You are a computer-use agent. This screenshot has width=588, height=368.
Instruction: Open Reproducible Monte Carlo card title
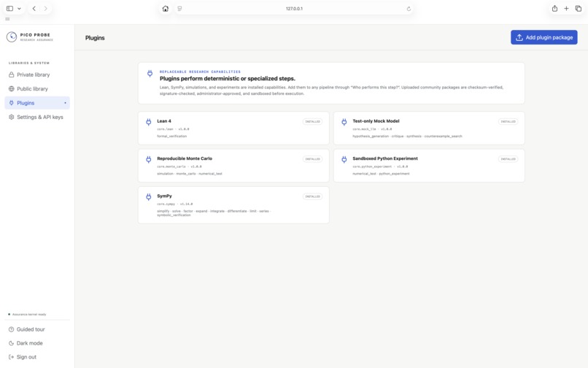click(x=185, y=158)
